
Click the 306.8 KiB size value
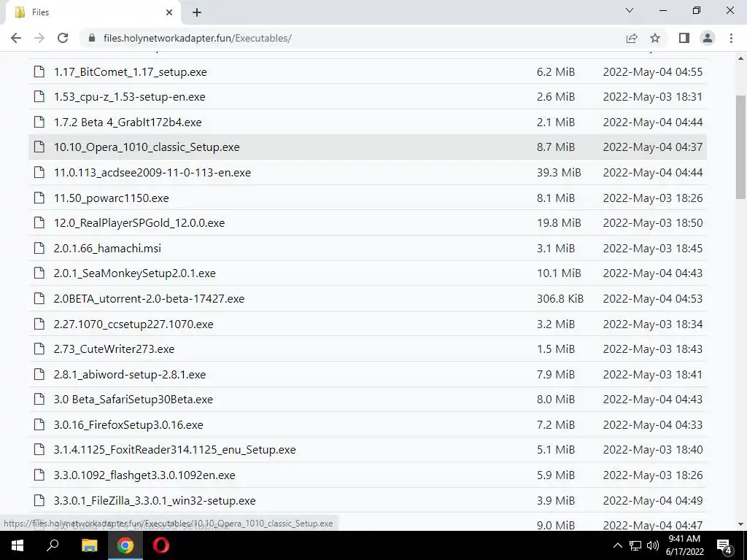pyautogui.click(x=560, y=299)
